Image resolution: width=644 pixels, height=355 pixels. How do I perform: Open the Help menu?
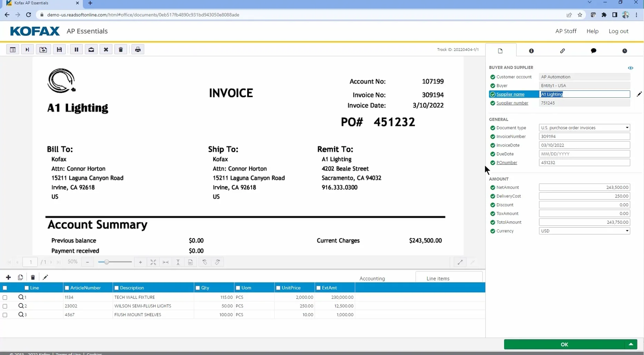click(592, 31)
